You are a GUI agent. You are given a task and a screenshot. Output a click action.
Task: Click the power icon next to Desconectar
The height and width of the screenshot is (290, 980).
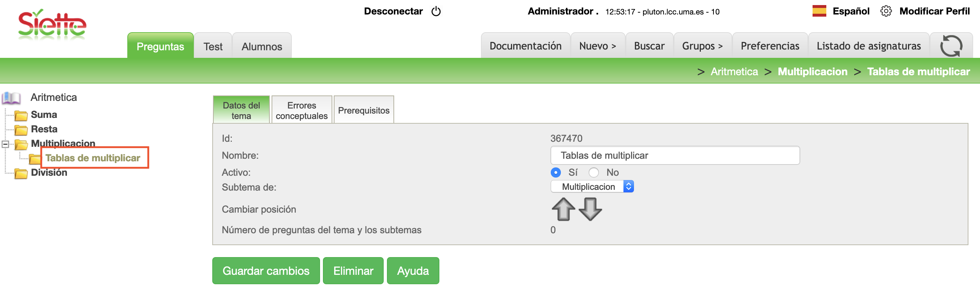click(x=436, y=12)
